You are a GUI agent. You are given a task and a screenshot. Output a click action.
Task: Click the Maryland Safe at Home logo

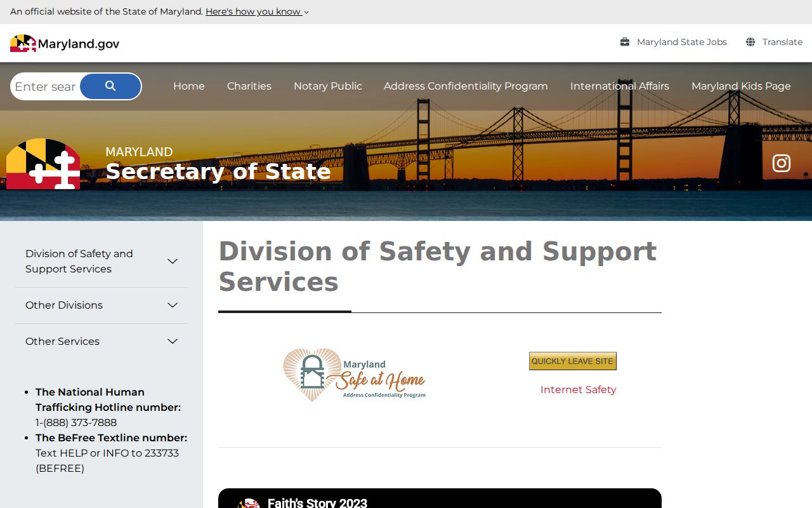point(355,375)
